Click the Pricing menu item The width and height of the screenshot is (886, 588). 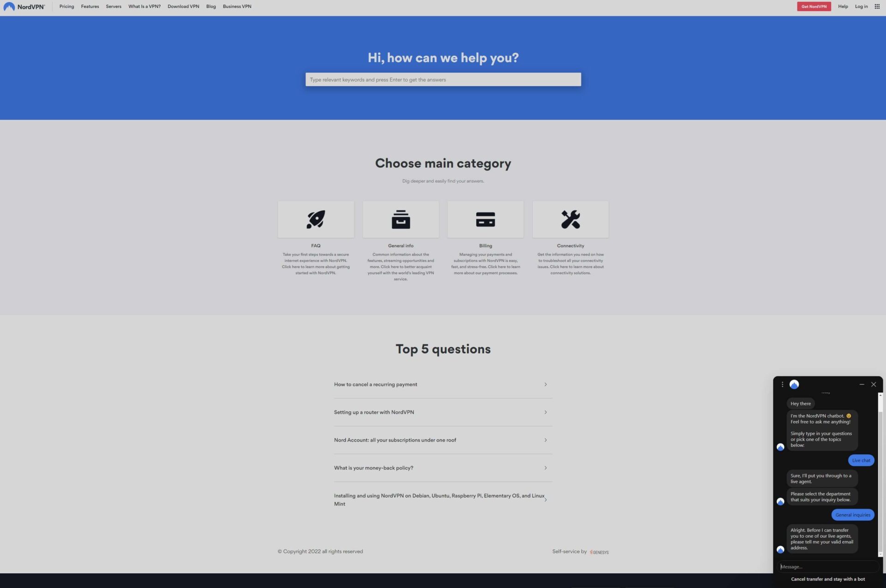coord(66,6)
